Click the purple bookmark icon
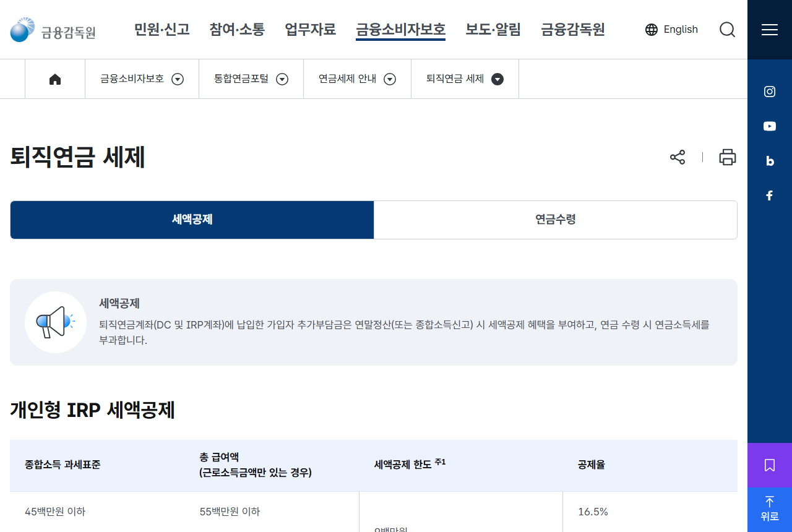This screenshot has height=532, width=792. (x=770, y=465)
